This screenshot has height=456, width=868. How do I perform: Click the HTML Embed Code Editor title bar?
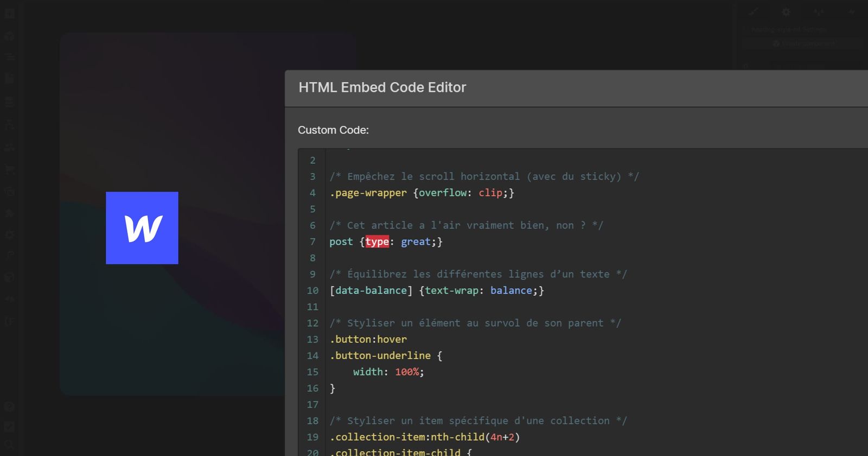pyautogui.click(x=576, y=88)
